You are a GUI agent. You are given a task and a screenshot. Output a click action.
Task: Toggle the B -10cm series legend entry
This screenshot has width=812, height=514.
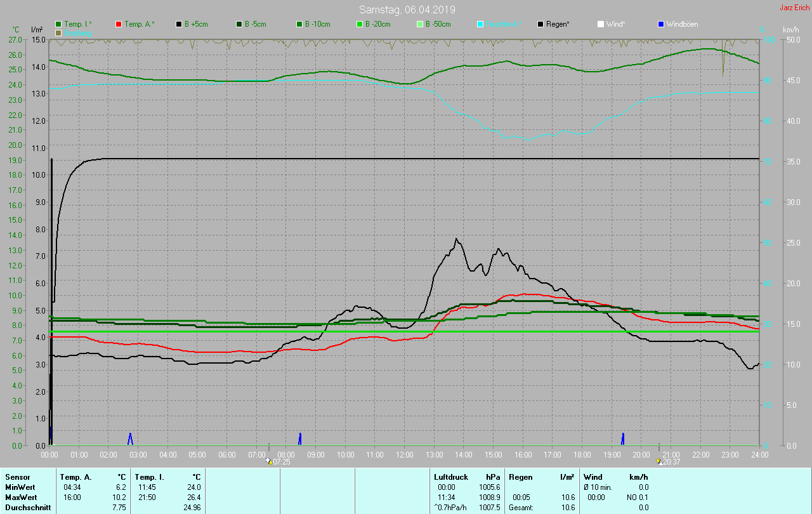point(317,24)
